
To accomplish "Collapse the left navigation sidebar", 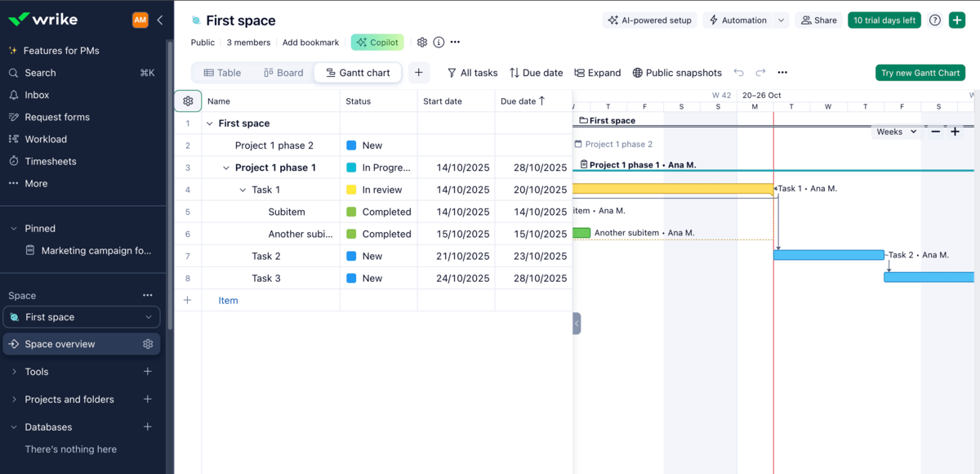I will tap(159, 20).
